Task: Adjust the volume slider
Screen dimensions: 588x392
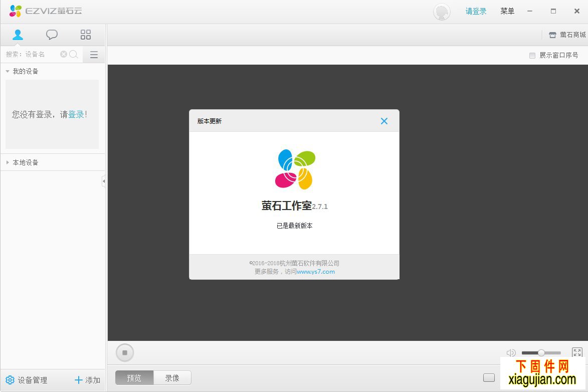Action: pyautogui.click(x=541, y=352)
